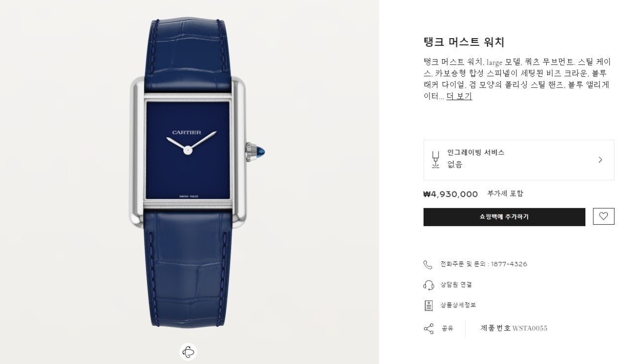Image resolution: width=626 pixels, height=364 pixels.
Task: Click the heart wishlist icon
Action: [604, 216]
